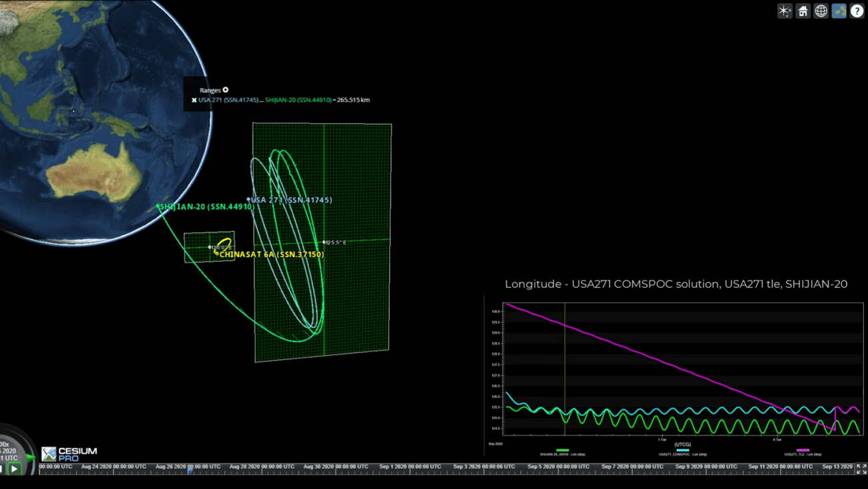Screen dimensions: 868x489
Task: Click the starburst icon in the top toolbar
Action: pos(785,11)
